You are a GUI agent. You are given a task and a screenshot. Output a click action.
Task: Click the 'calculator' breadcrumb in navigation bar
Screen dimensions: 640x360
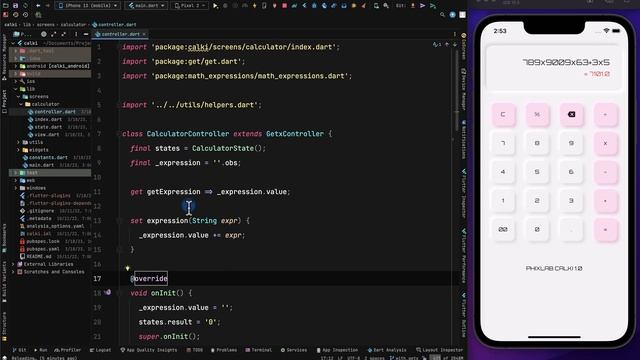tap(73, 24)
